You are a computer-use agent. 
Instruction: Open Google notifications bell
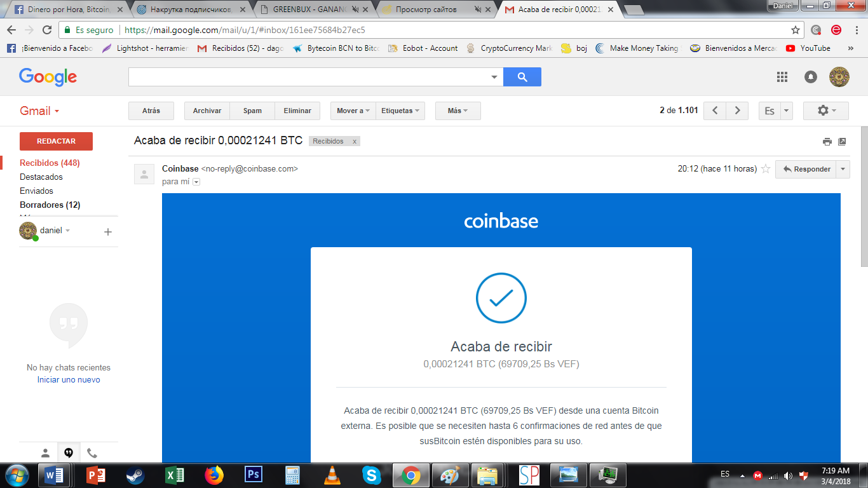811,77
